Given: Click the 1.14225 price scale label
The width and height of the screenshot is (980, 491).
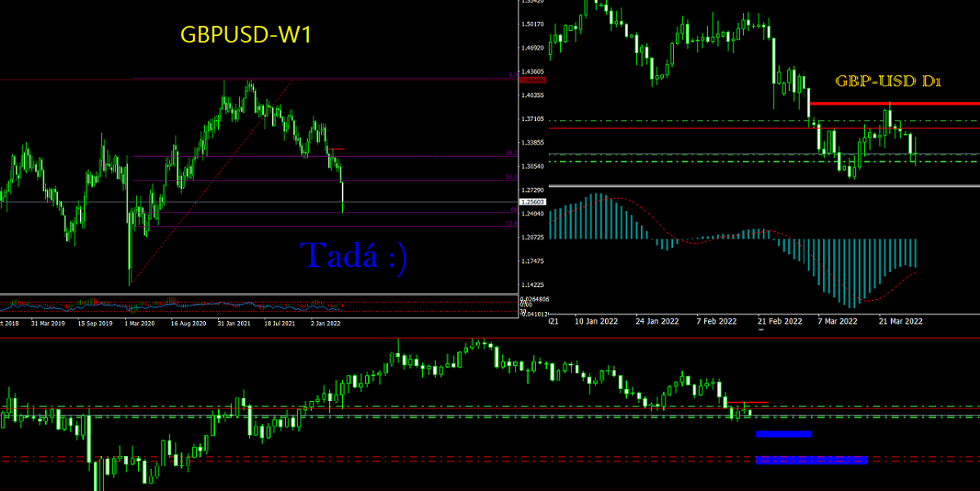Looking at the screenshot, I should pyautogui.click(x=532, y=285).
